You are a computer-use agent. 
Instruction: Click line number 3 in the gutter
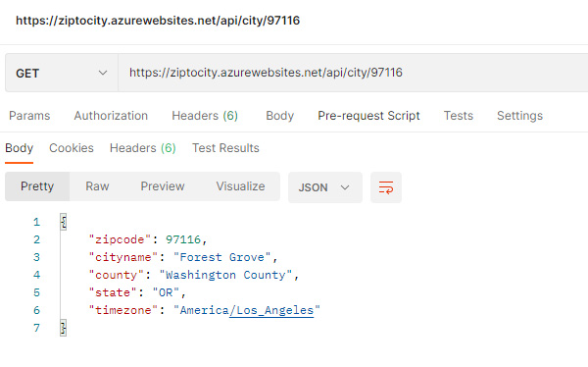click(36, 257)
